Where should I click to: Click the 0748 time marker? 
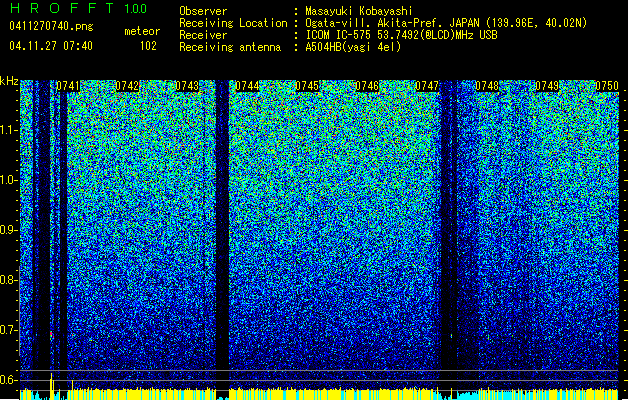pos(487,86)
